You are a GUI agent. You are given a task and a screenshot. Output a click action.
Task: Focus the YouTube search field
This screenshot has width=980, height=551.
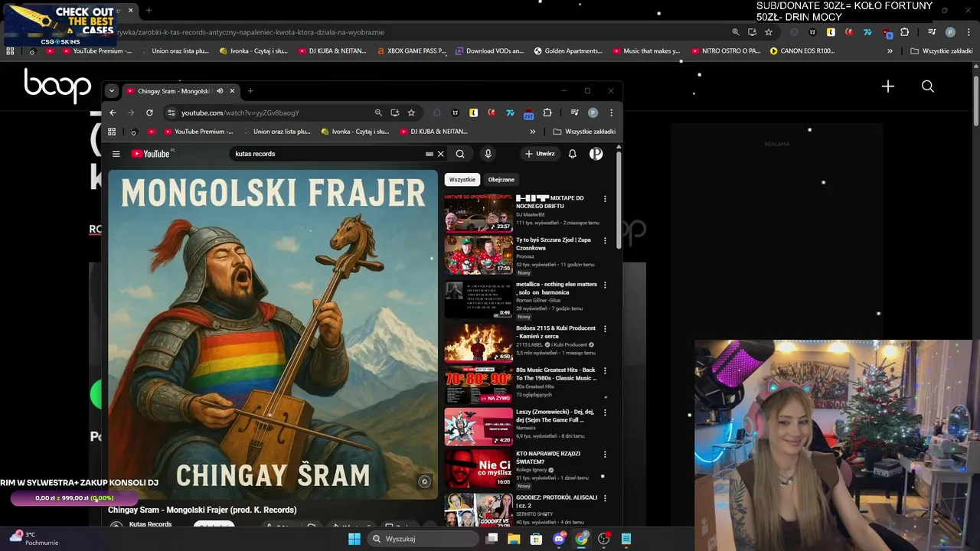[x=329, y=154]
